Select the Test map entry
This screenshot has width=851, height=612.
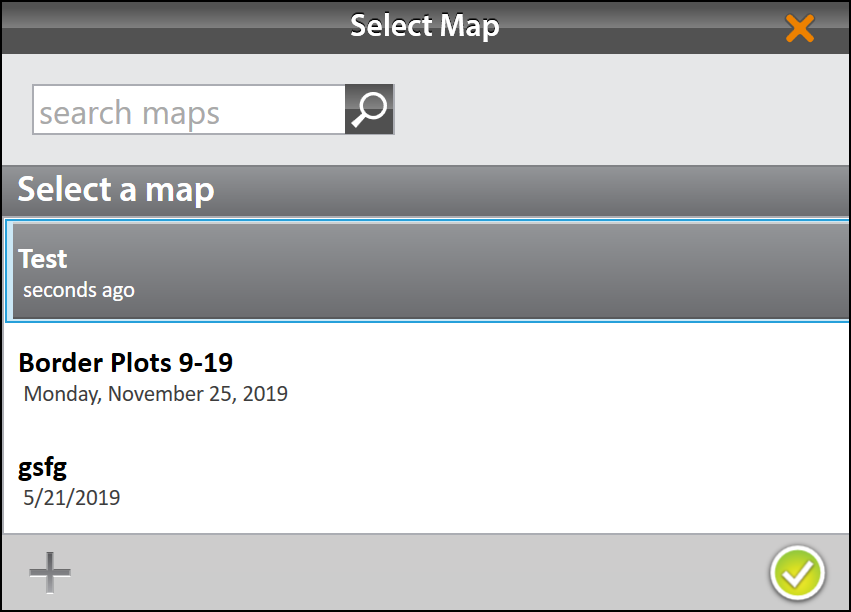click(x=425, y=272)
